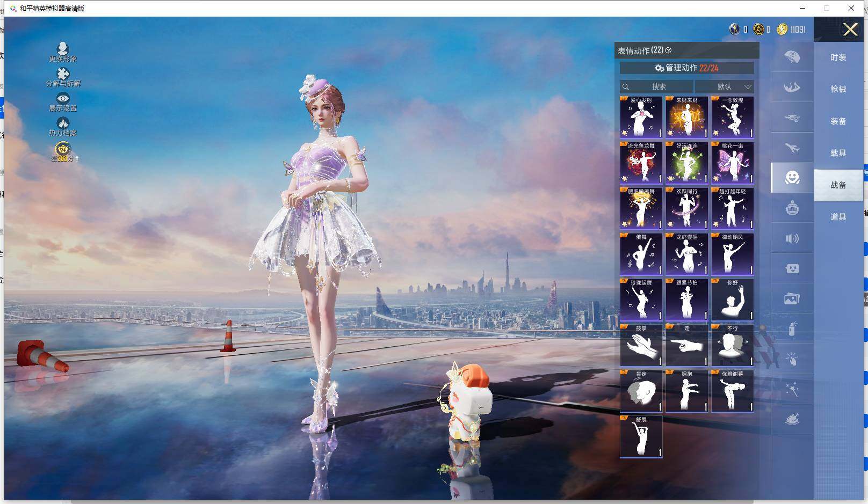Open 管理动作 22/24 manage emotes button
The width and height of the screenshot is (868, 504).
(686, 68)
